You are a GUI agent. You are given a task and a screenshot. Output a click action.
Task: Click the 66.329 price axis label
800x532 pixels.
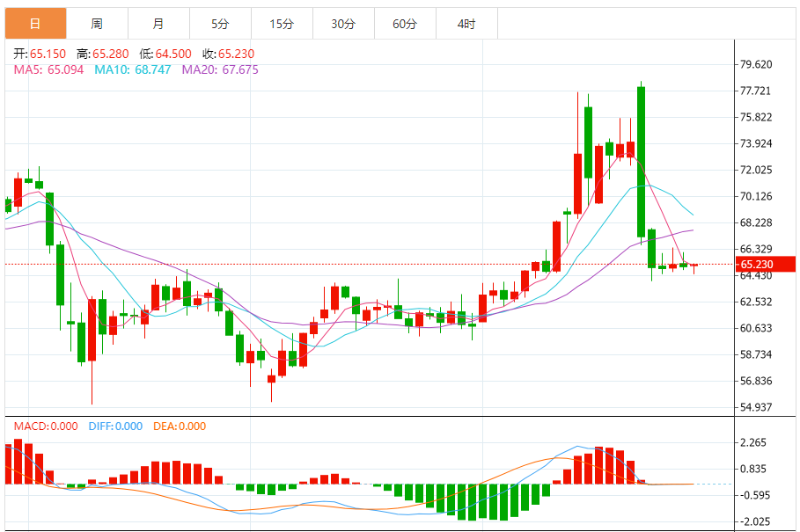[x=756, y=249]
